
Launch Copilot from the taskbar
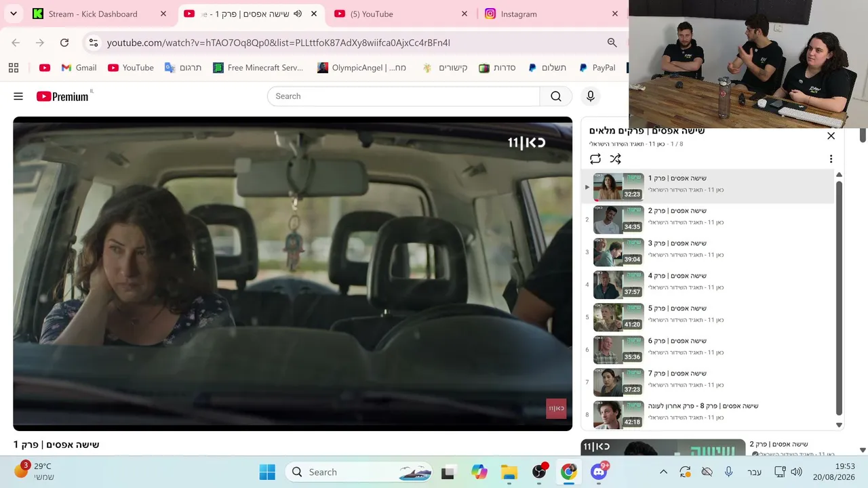(x=479, y=472)
